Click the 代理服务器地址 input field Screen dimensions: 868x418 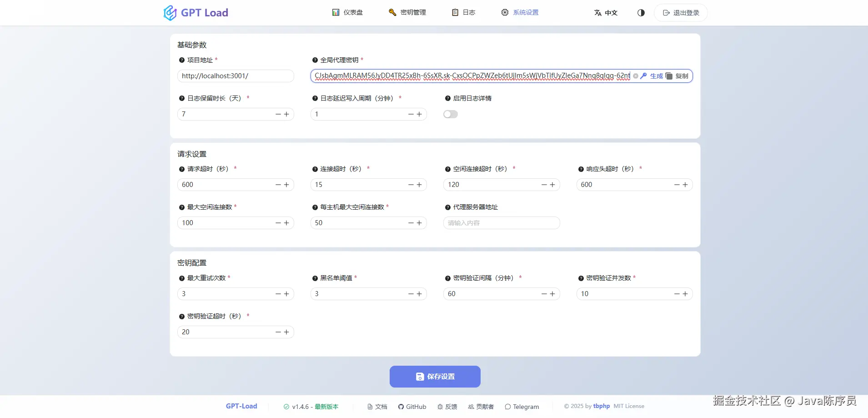502,223
